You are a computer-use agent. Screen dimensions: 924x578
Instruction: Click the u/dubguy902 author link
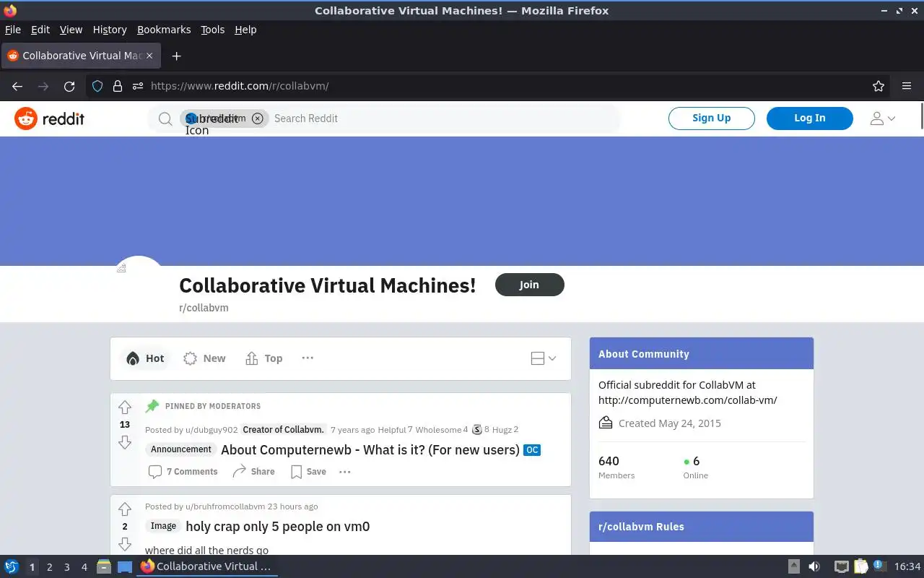[x=212, y=430]
